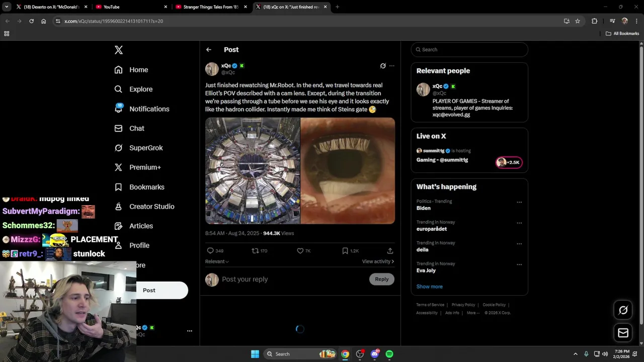Go to Home in sidebar
This screenshot has height=362, width=644.
tap(131, 70)
